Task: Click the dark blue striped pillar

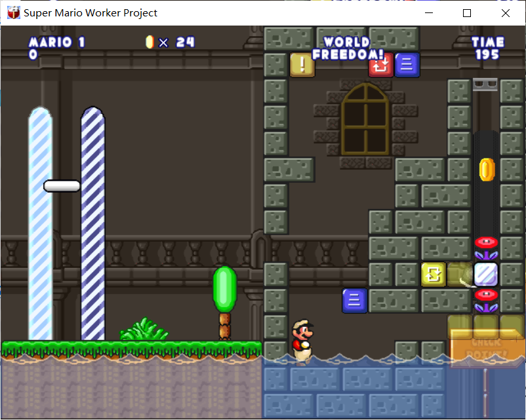Action: coord(93,223)
